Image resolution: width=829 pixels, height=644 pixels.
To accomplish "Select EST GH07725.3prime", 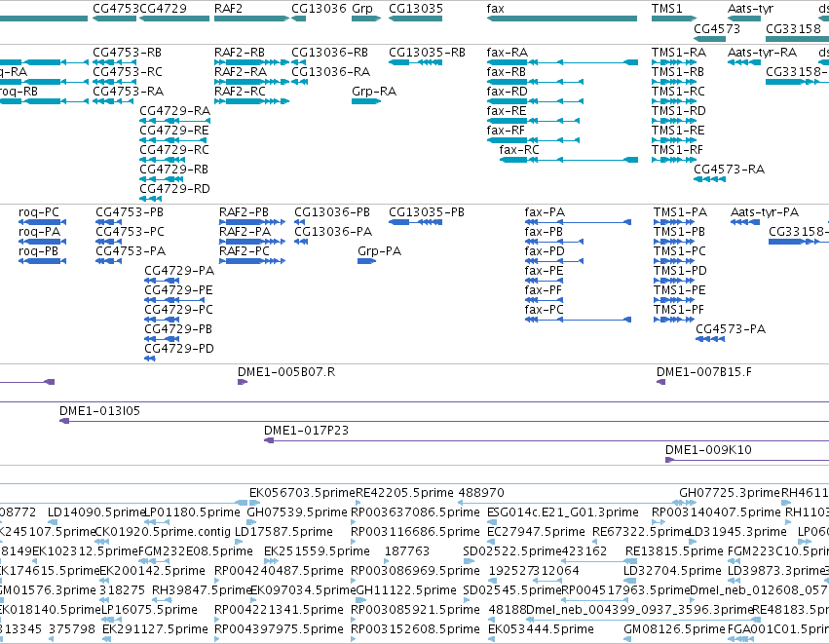I will coord(730,493).
